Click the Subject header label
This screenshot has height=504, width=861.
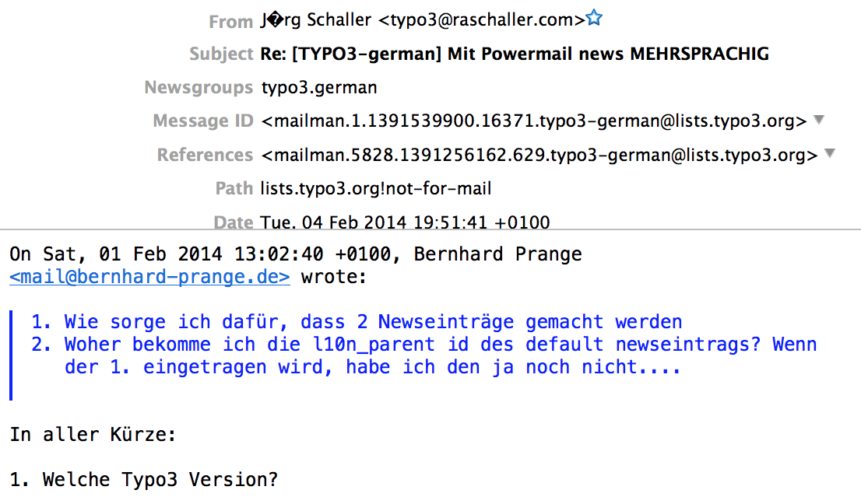click(221, 54)
